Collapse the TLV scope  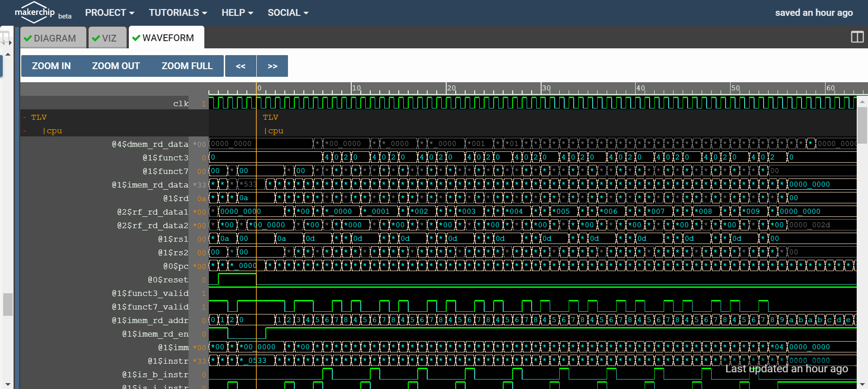24,117
